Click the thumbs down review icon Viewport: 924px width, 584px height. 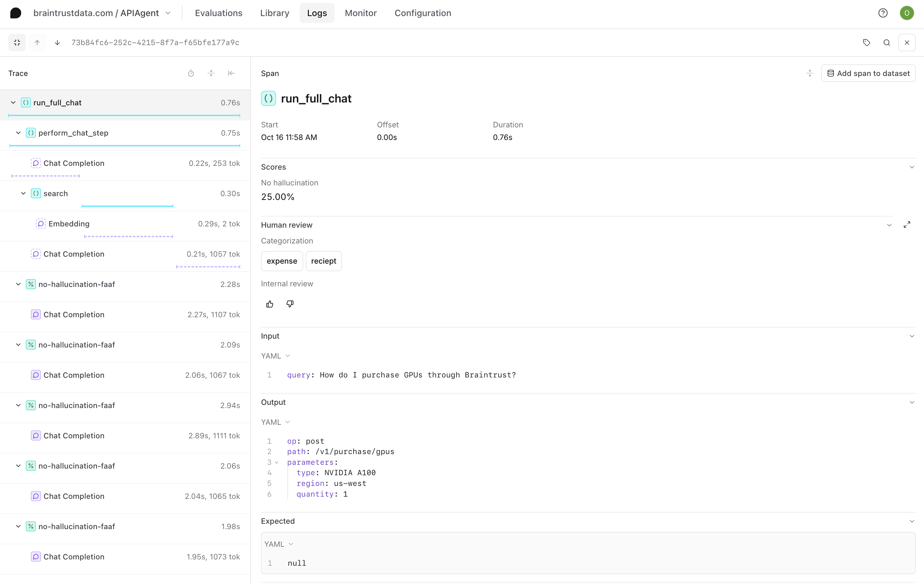point(290,304)
